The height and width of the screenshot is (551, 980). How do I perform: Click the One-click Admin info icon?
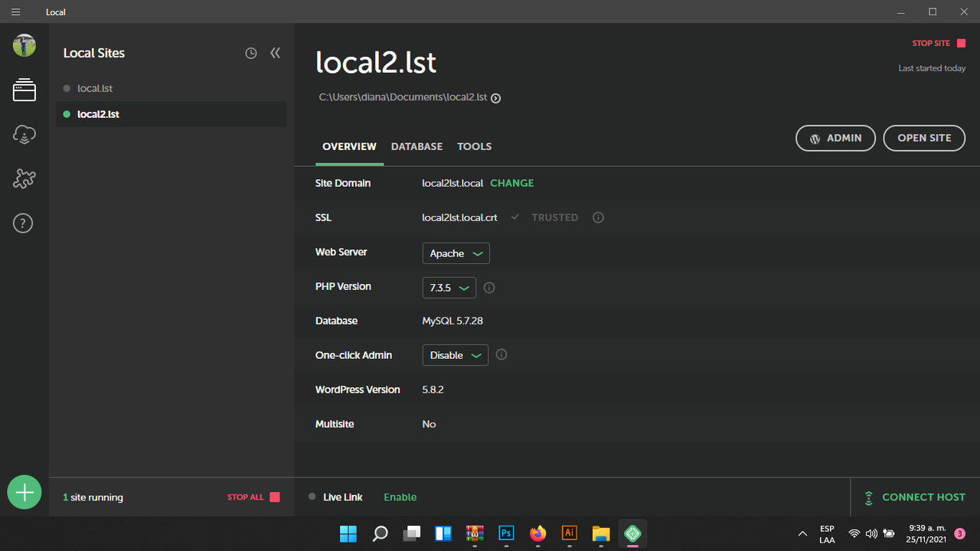tap(502, 355)
